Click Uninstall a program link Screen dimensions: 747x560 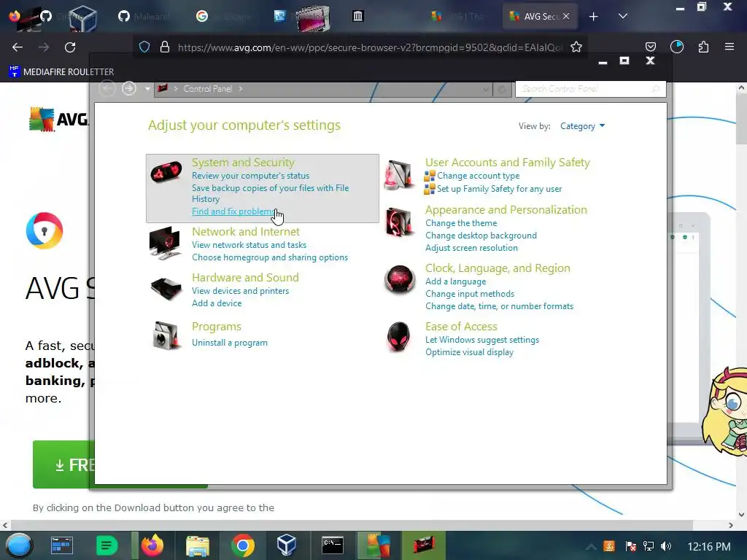[x=230, y=343]
